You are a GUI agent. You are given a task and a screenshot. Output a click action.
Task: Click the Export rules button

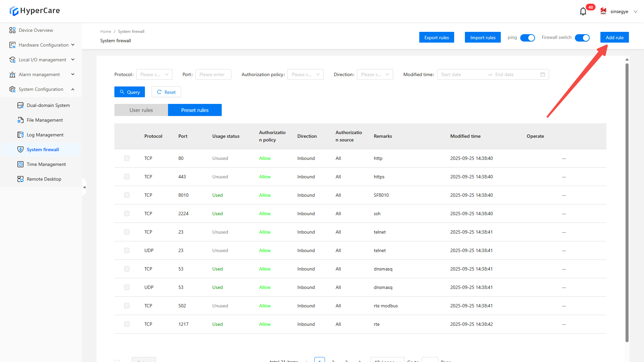pos(436,38)
